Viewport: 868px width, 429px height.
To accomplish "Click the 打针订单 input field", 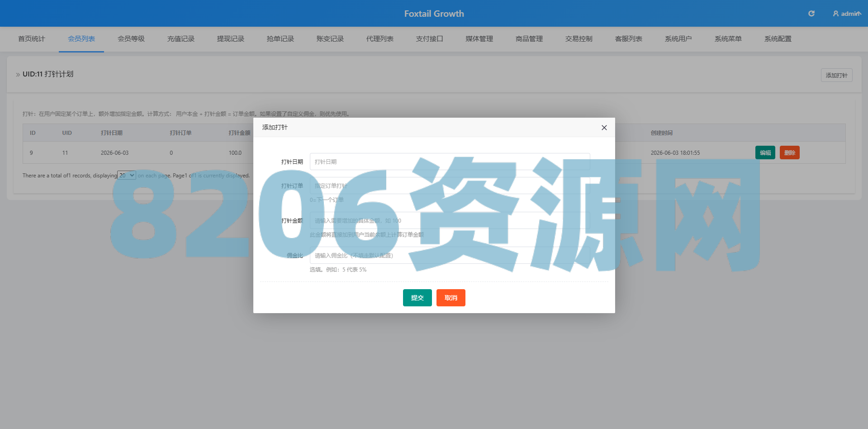I will point(450,186).
